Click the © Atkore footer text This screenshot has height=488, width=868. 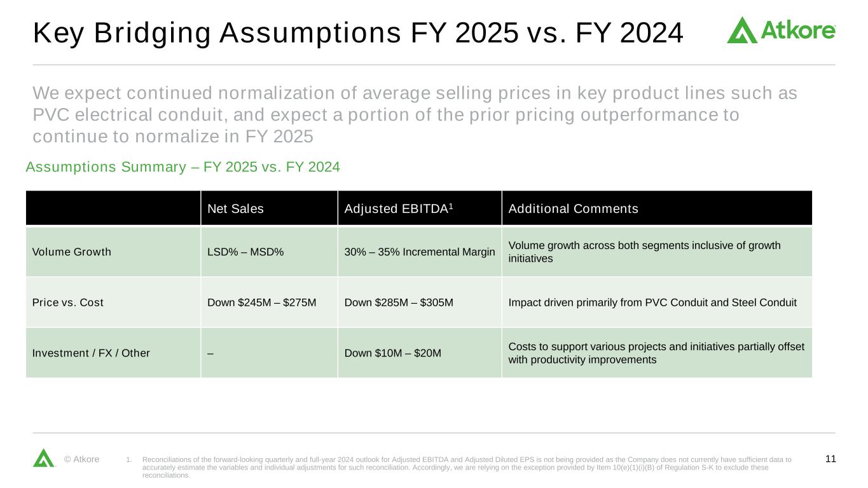tap(82, 459)
